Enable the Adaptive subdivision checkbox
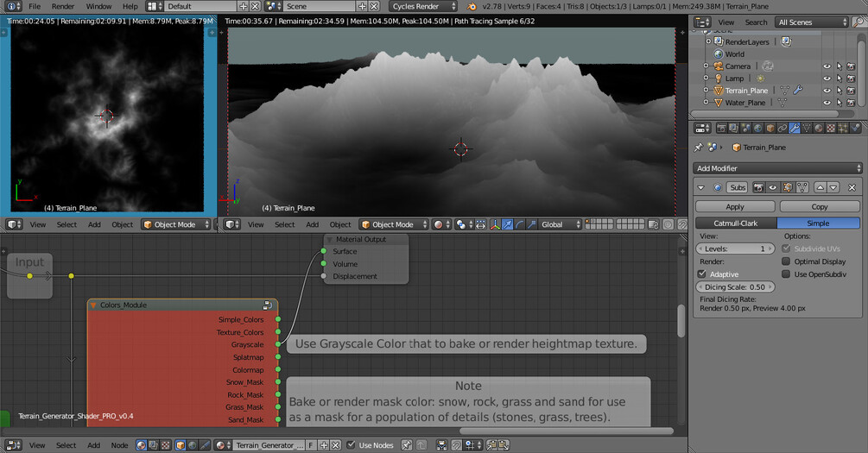 pos(702,274)
